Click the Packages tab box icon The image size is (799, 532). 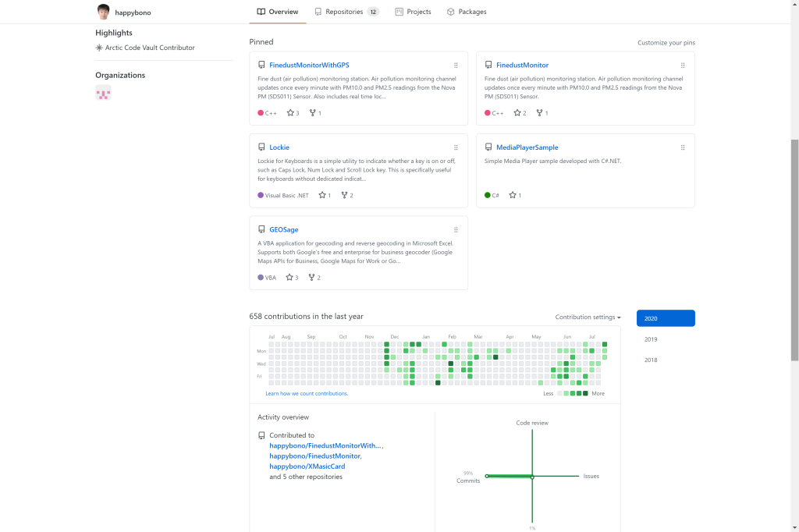pyautogui.click(x=450, y=12)
